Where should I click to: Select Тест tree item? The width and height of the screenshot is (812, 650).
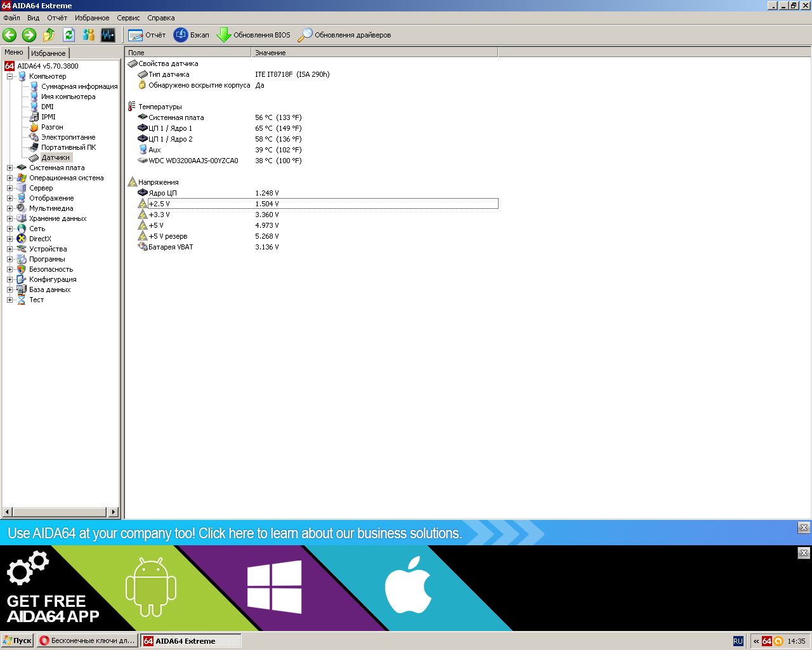coord(36,300)
